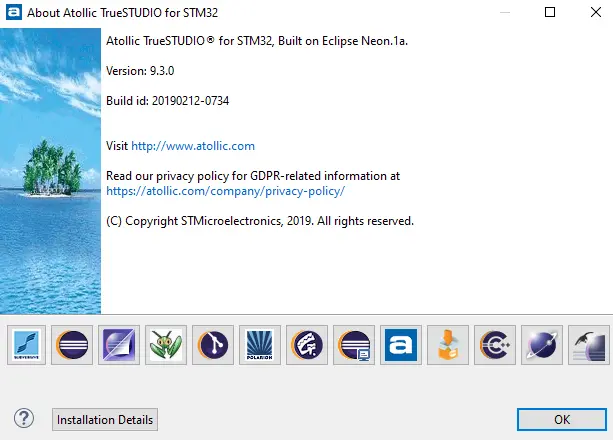Click the GDPR-related information sentence
The image size is (613, 440).
click(x=253, y=176)
